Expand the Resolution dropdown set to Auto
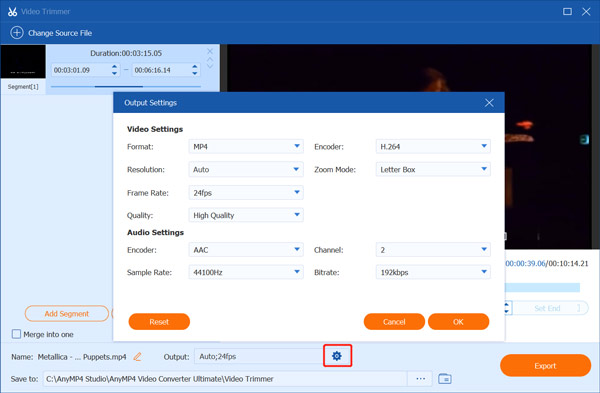This screenshot has width=600, height=393. click(x=246, y=170)
